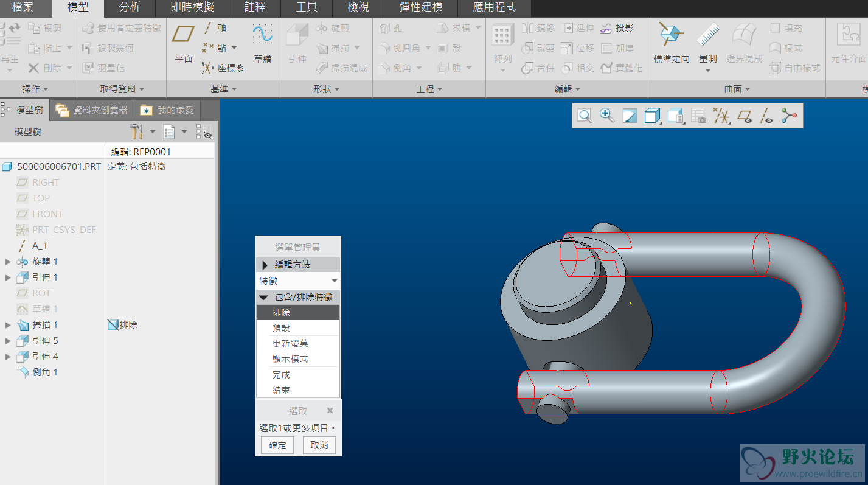Viewport: 868px width, 485px height.
Task: Switch to the 分析 ribbon tab
Action: tap(130, 8)
